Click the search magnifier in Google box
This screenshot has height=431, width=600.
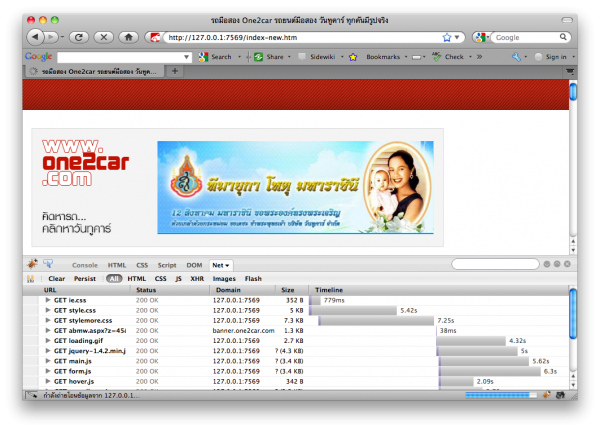click(x=563, y=37)
